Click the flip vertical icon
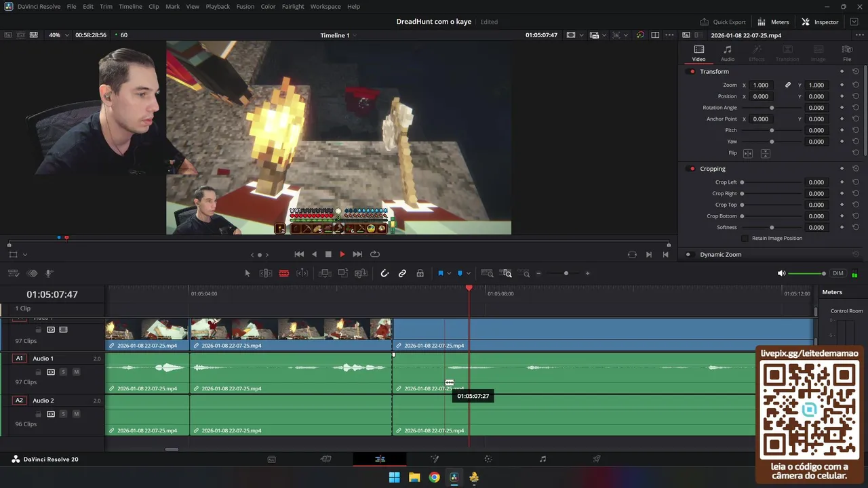Viewport: 868px width, 488px height. click(x=765, y=153)
